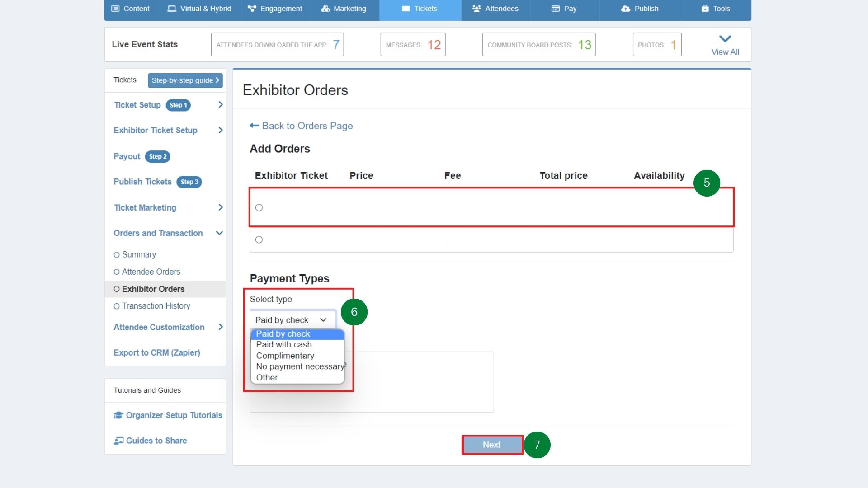868x488 pixels.
Task: Select the Exhibitor Orders circle marker
Action: point(117,289)
